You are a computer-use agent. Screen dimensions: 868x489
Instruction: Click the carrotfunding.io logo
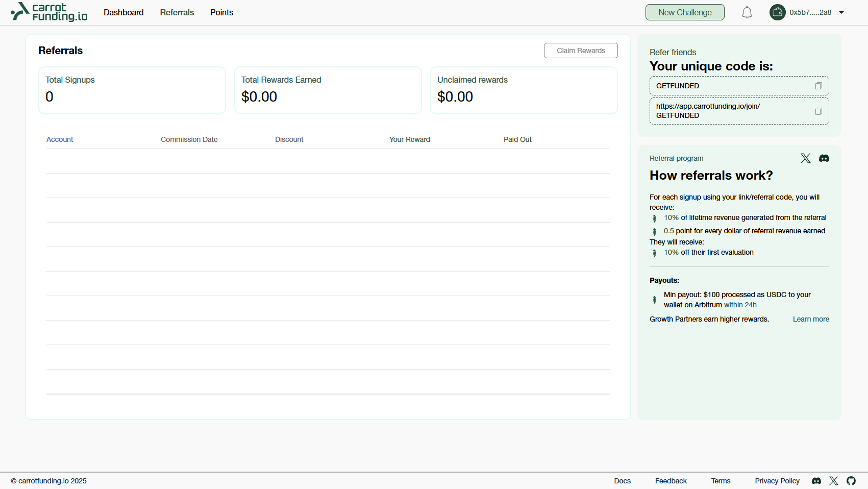click(49, 12)
